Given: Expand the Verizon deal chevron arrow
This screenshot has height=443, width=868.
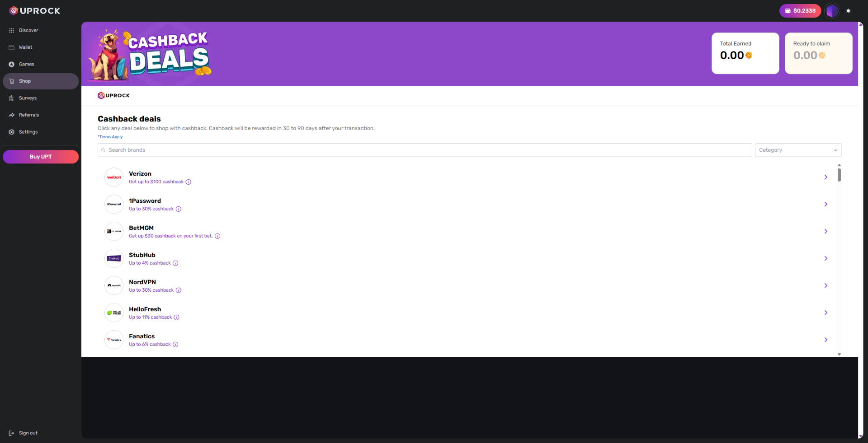Looking at the screenshot, I should pyautogui.click(x=826, y=177).
